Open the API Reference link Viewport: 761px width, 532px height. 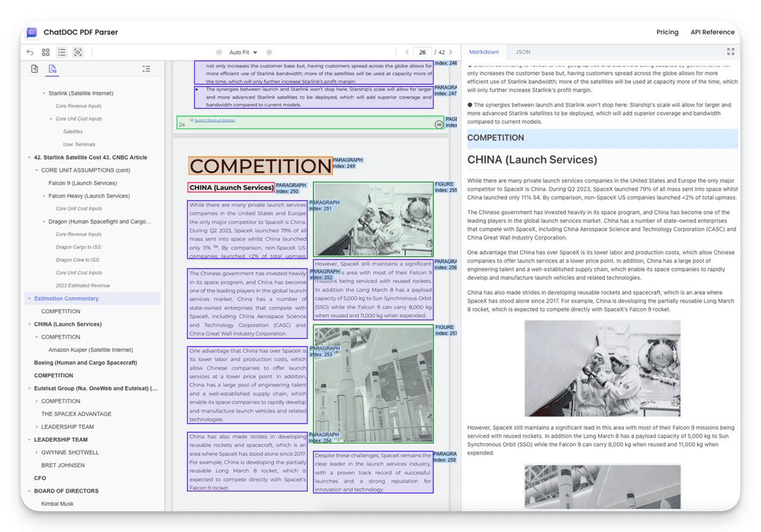point(712,32)
